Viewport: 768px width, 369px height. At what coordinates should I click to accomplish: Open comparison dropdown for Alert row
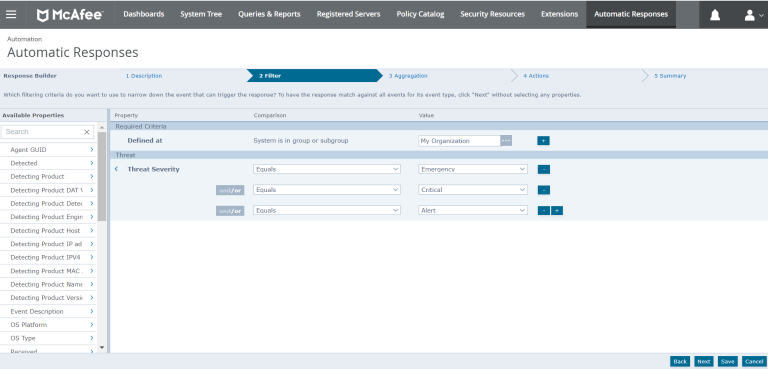tap(327, 210)
